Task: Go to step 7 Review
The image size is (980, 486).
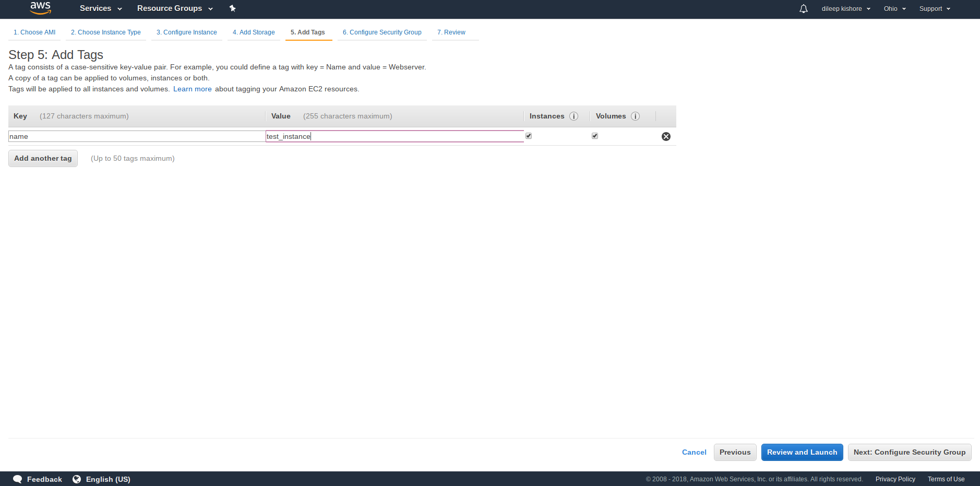Action: (x=451, y=32)
